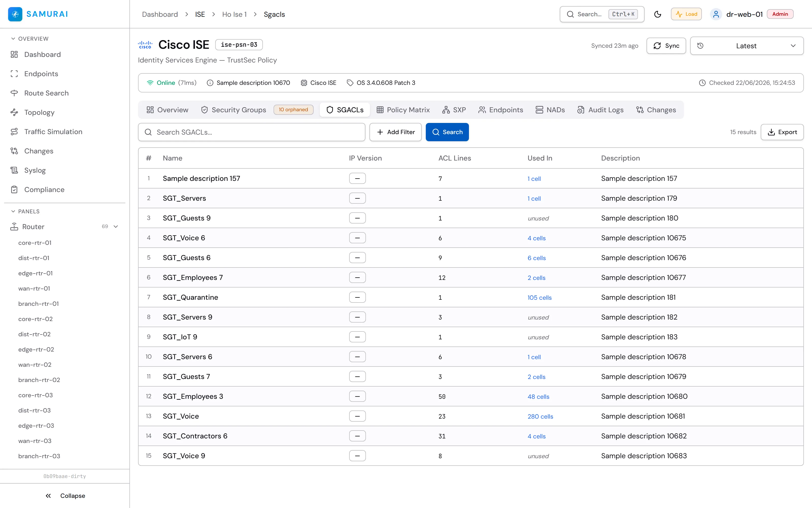Select edge-rtr-02 in Router list
Image resolution: width=812 pixels, height=508 pixels.
tap(36, 350)
